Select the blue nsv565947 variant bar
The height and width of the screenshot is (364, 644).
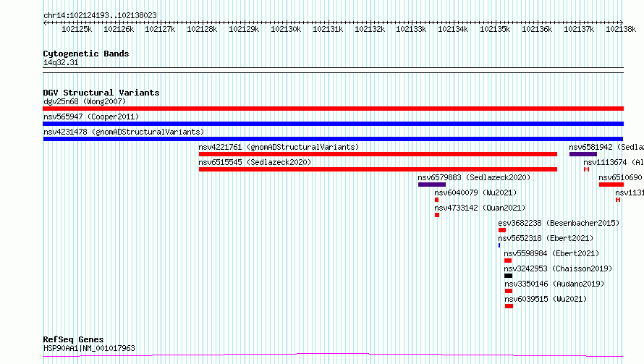pos(333,124)
